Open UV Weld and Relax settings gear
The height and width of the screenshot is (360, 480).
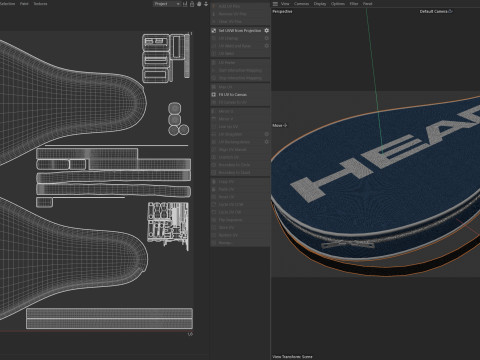[x=266, y=46]
